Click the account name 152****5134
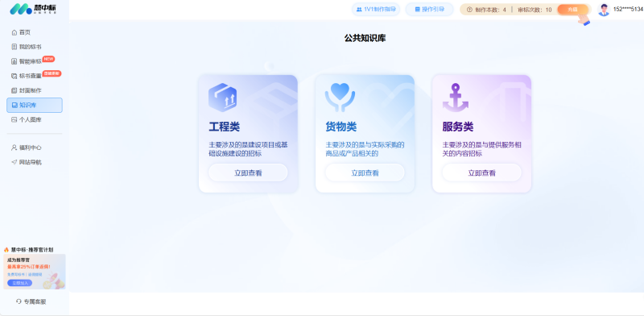This screenshot has width=644, height=316. [628, 10]
